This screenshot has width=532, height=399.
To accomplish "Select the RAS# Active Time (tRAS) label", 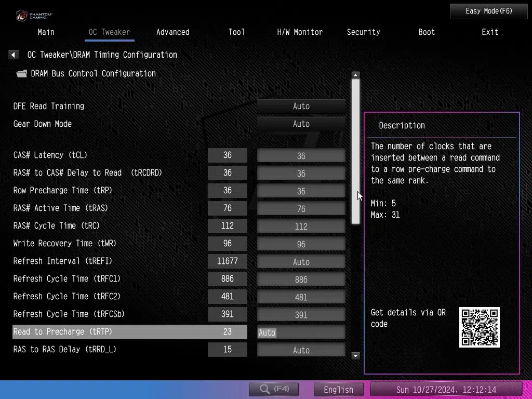I will click(60, 208).
